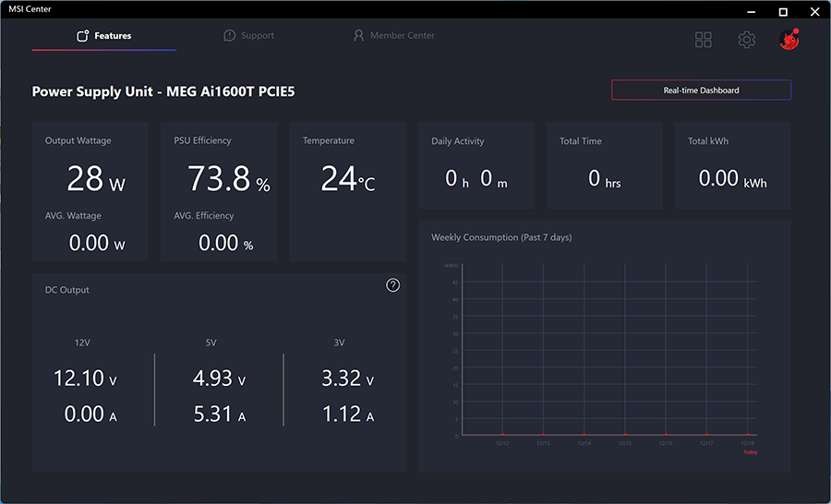Click the 1.12 A current reading
This screenshot has height=504, width=831.
tap(348, 414)
